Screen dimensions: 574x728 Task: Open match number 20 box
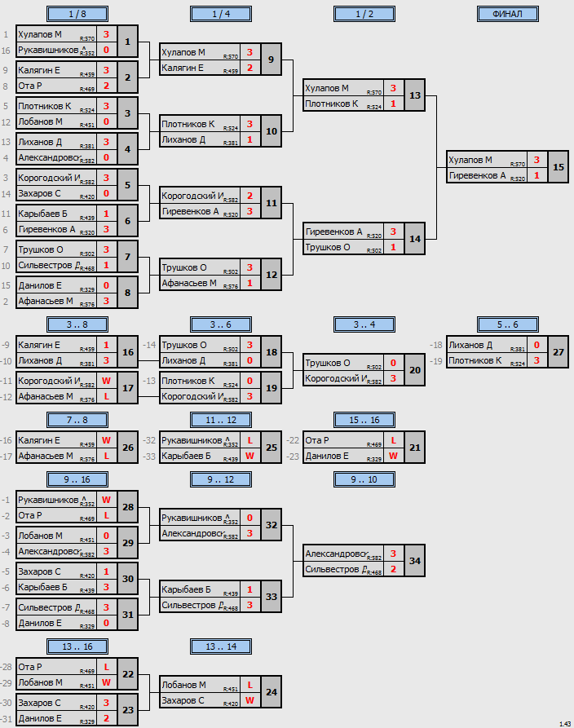coord(415,370)
